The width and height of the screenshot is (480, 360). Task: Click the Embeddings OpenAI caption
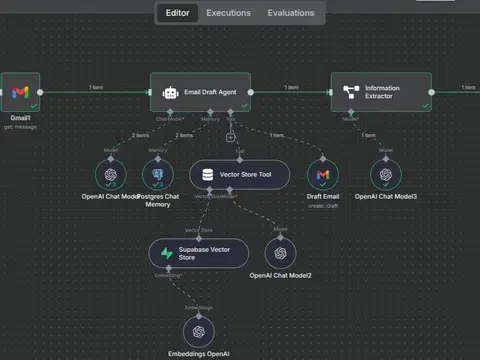point(199,354)
